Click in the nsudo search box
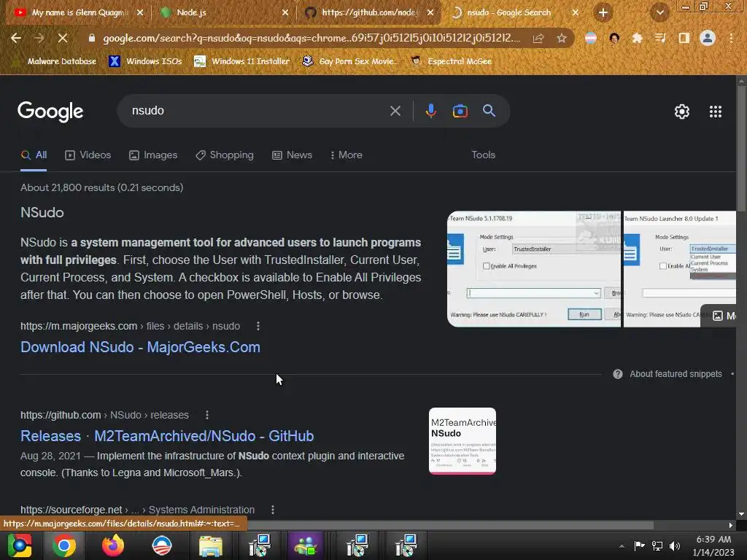Screen dimensions: 747x560 (x=258, y=111)
